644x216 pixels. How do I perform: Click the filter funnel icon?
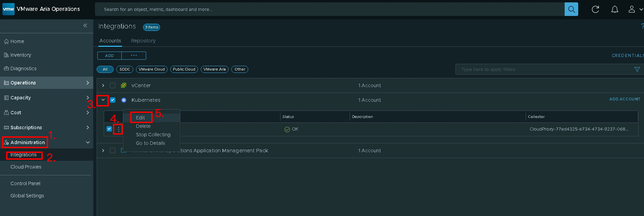pos(637,70)
